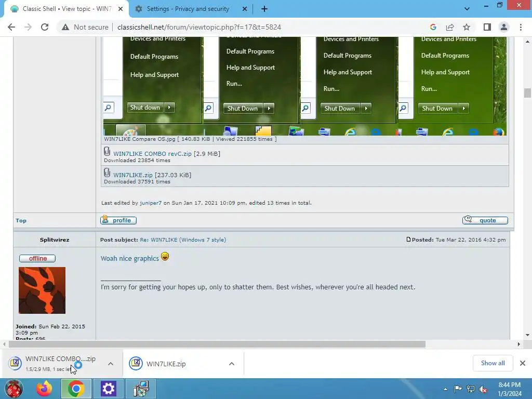Click the post icon next to Posted date

[x=408, y=240]
